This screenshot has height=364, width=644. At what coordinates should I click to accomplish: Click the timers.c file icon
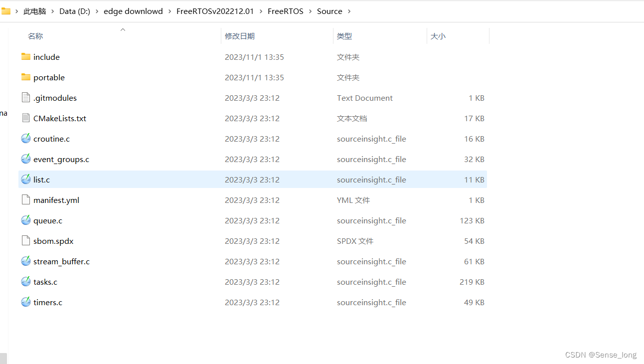click(26, 302)
